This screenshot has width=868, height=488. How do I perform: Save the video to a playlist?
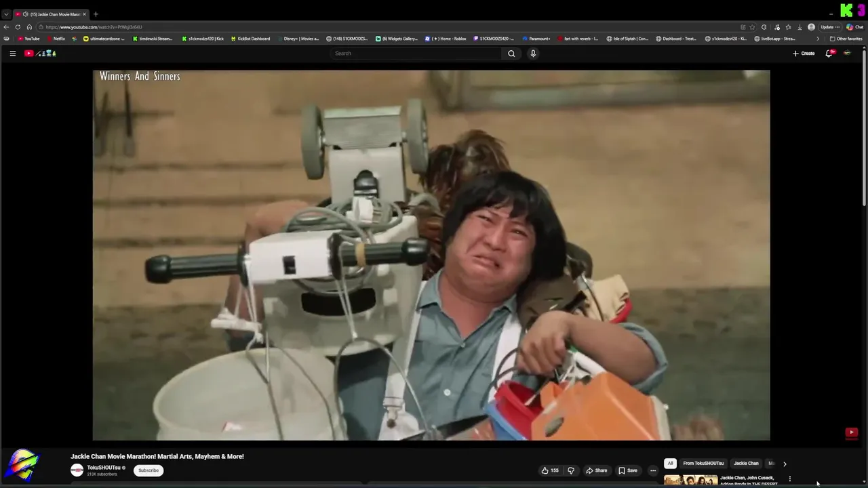(628, 470)
